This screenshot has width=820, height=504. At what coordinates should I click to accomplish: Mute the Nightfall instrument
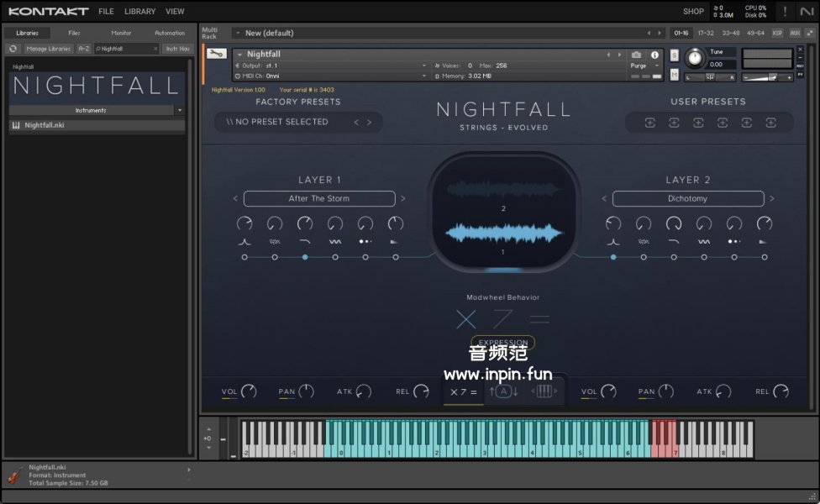[675, 74]
